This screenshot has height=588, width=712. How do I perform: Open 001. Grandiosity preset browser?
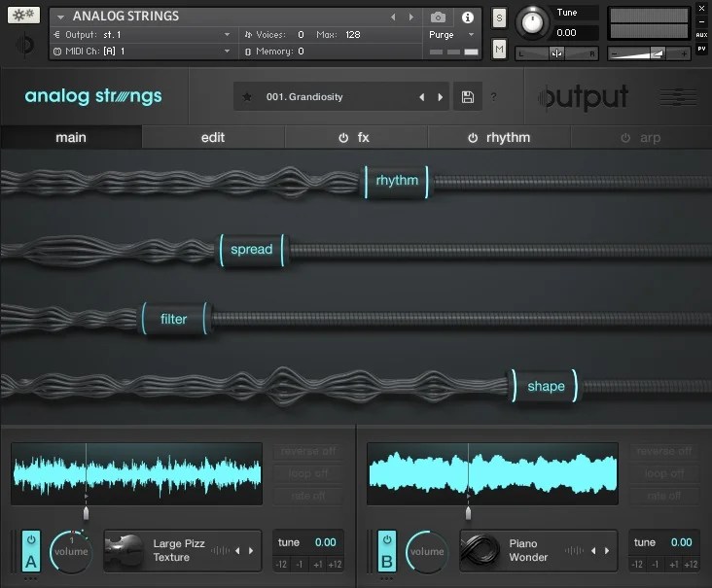(304, 96)
